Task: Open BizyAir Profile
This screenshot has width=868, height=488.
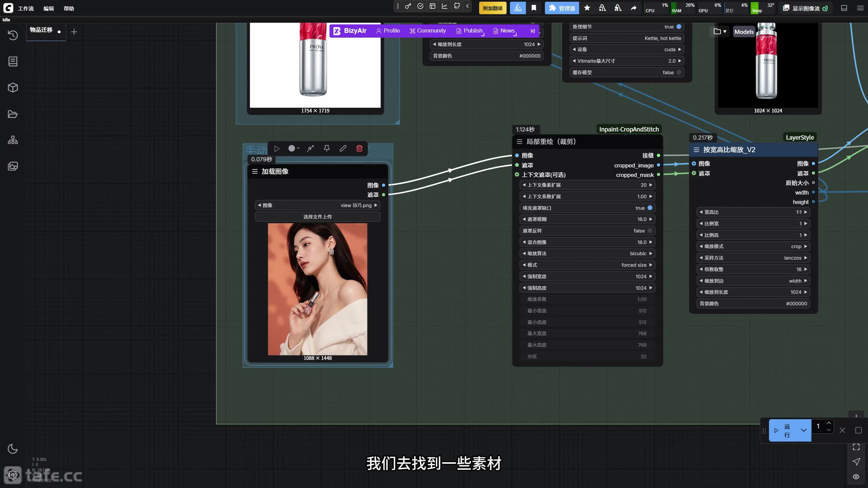Action: click(x=388, y=31)
